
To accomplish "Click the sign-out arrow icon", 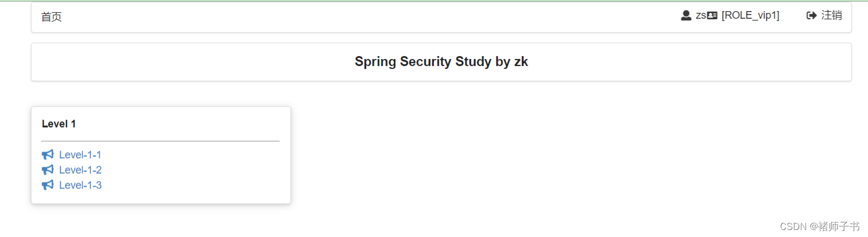I will 811,16.
